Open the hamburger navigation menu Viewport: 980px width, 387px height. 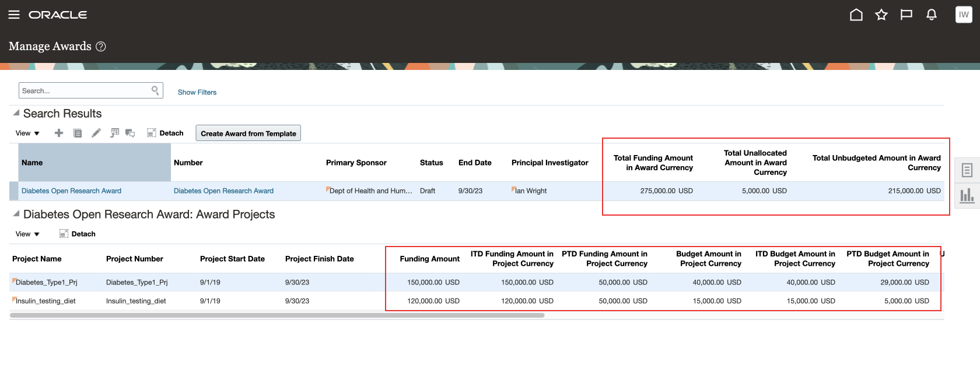[x=14, y=15]
